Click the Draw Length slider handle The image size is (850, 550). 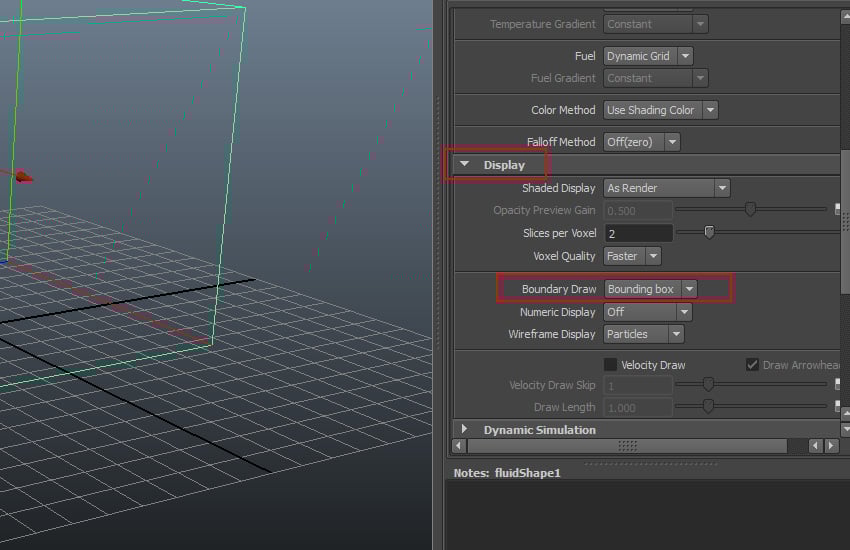coord(708,405)
